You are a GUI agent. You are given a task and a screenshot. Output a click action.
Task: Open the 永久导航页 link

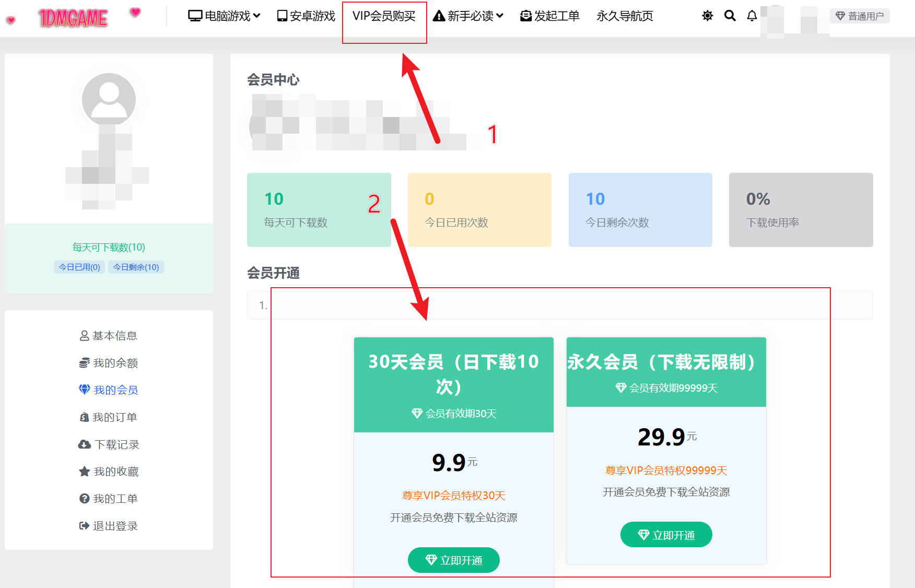point(625,16)
